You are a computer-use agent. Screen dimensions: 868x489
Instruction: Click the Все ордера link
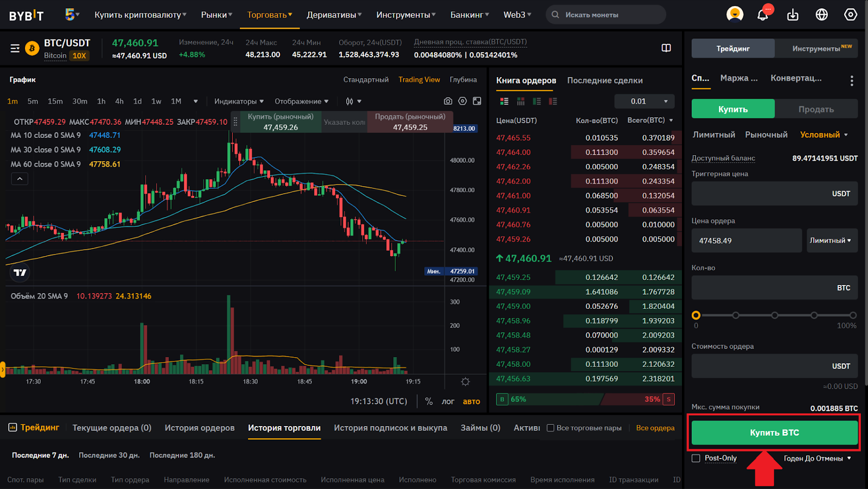[655, 428]
